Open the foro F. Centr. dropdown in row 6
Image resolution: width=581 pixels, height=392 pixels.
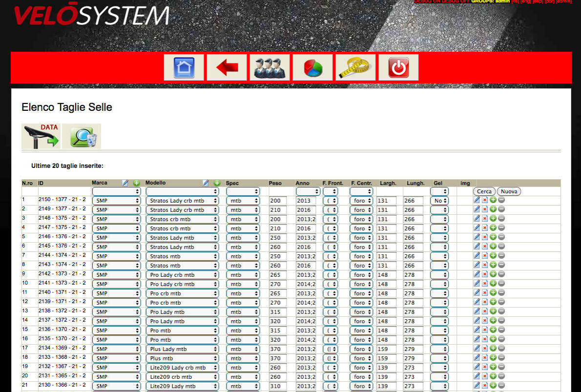click(x=361, y=247)
